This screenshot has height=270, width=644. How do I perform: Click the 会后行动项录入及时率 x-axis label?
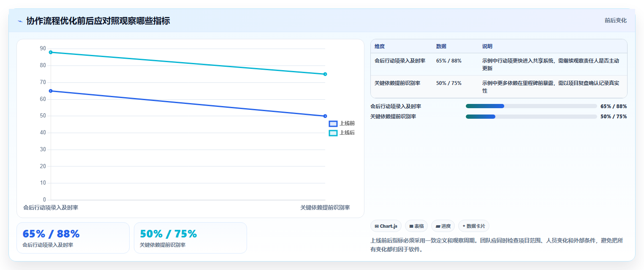[51, 207]
